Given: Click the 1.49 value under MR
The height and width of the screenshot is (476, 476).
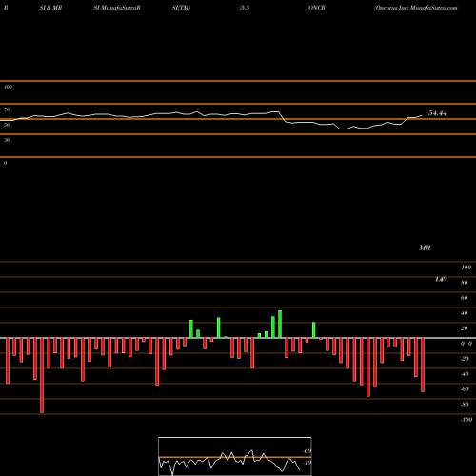Looking at the screenshot, I should (x=441, y=279).
